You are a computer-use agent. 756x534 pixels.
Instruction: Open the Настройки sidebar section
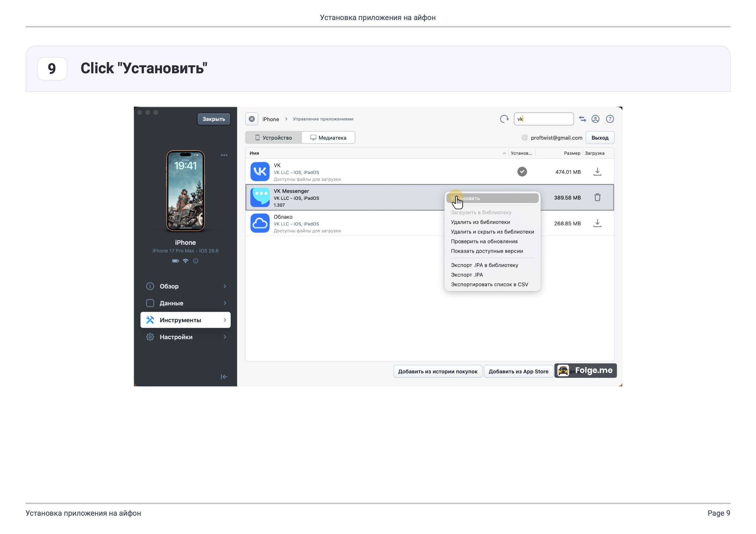(x=185, y=337)
